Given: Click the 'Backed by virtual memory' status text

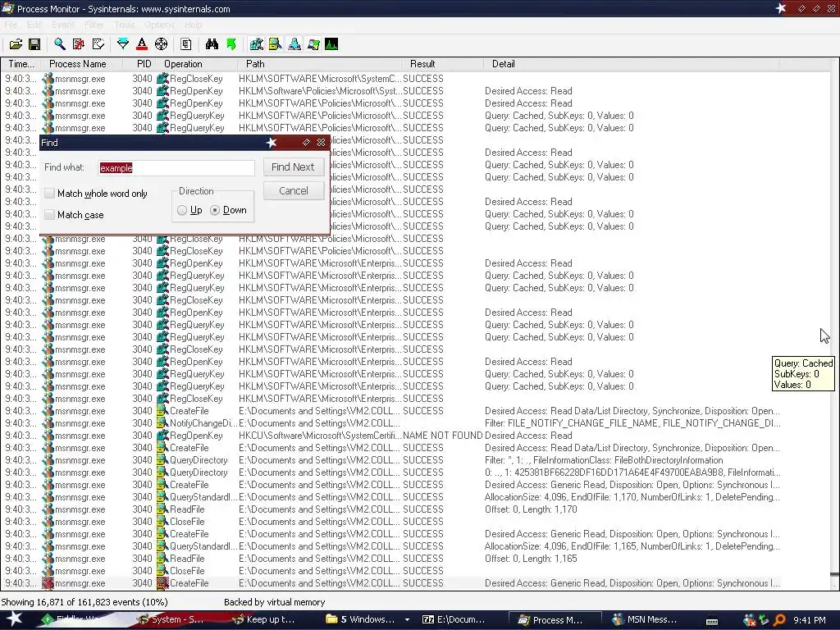Looking at the screenshot, I should (274, 602).
